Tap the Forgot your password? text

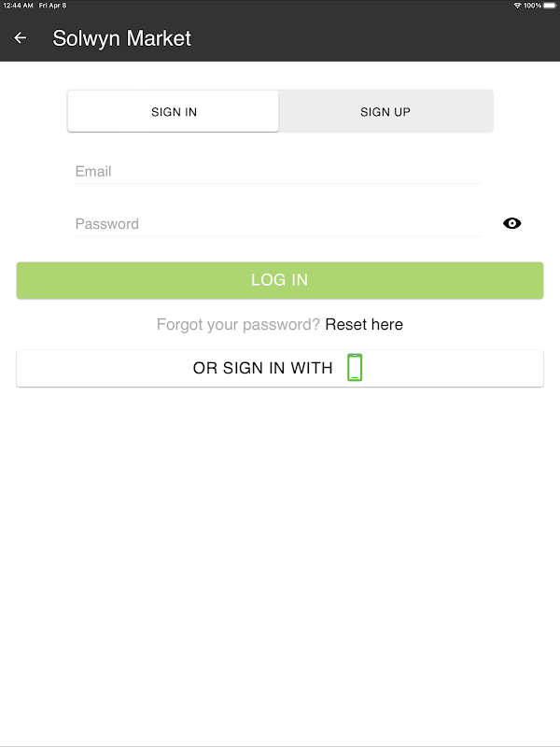point(238,325)
